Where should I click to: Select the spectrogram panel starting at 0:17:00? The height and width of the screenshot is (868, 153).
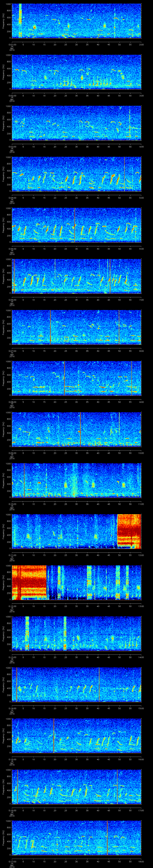[x=77, y=838]
